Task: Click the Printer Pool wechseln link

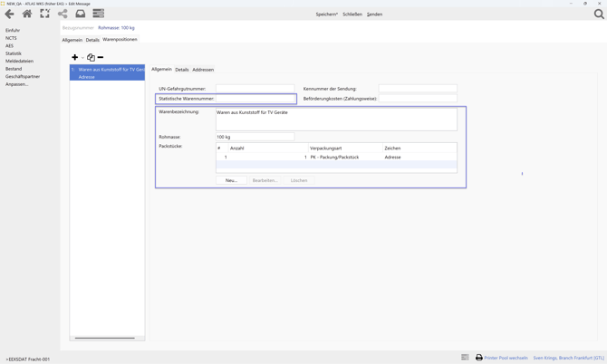Action: click(x=506, y=358)
